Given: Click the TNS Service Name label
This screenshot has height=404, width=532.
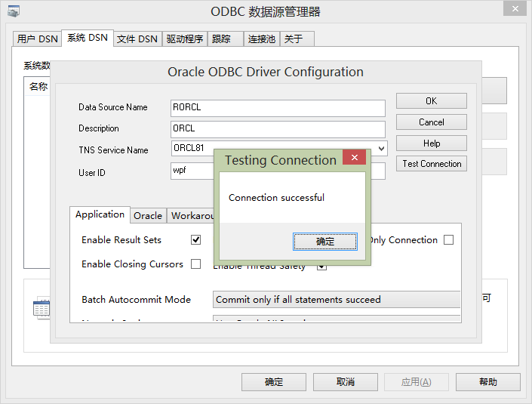Looking at the screenshot, I should tap(113, 150).
